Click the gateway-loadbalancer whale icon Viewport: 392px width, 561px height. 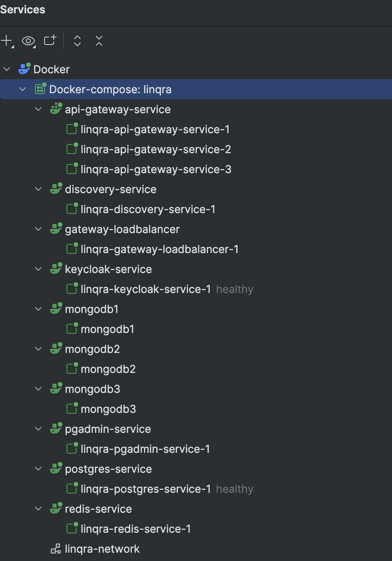56,228
